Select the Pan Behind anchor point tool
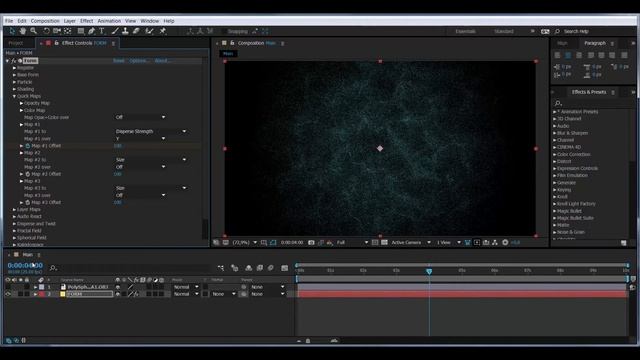Viewport: 640px width, 360px height. (x=68, y=31)
